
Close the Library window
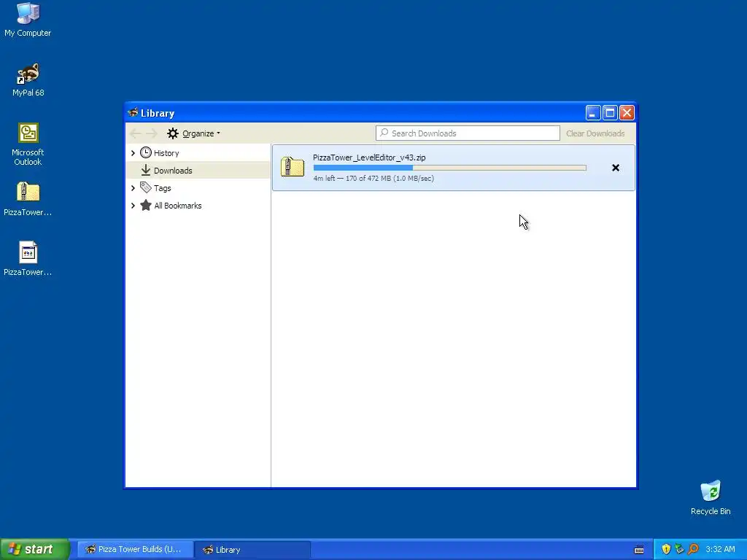click(627, 113)
